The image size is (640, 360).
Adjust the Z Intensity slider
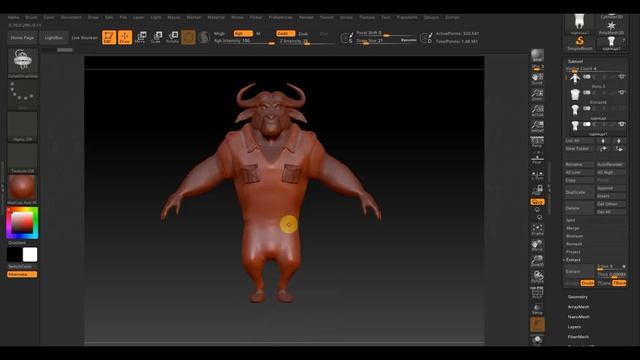pos(306,41)
